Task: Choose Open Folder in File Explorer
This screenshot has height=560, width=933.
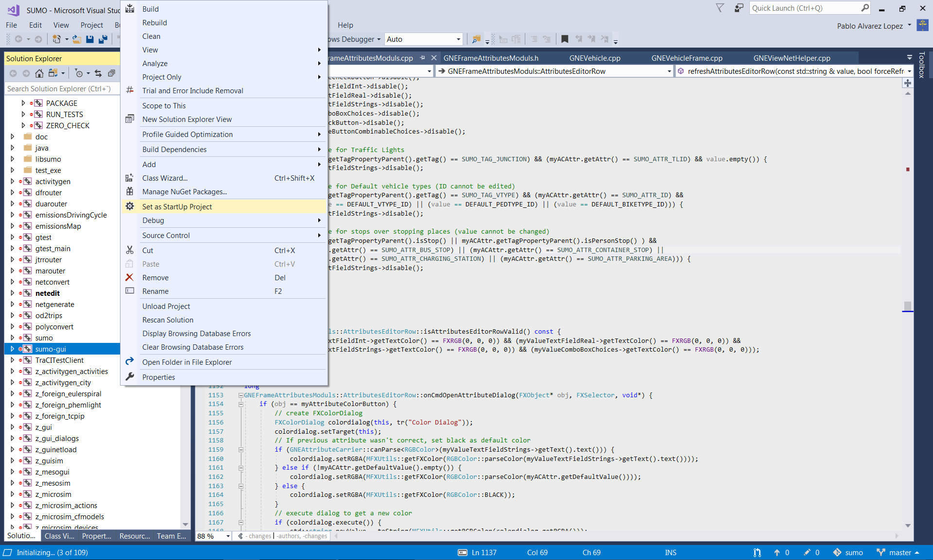Action: tap(224, 362)
